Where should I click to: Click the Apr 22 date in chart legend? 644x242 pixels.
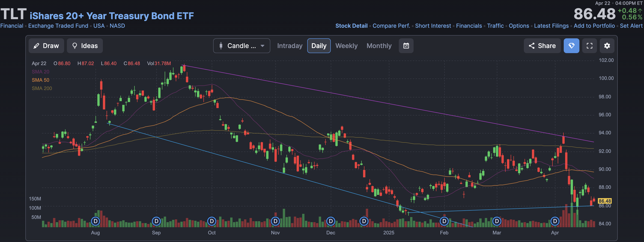click(39, 63)
